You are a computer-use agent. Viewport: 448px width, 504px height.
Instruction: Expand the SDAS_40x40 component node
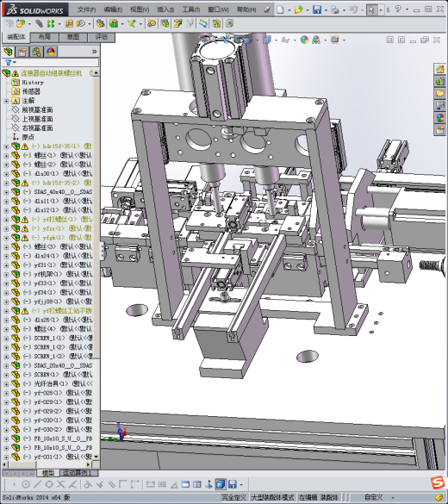[6, 192]
